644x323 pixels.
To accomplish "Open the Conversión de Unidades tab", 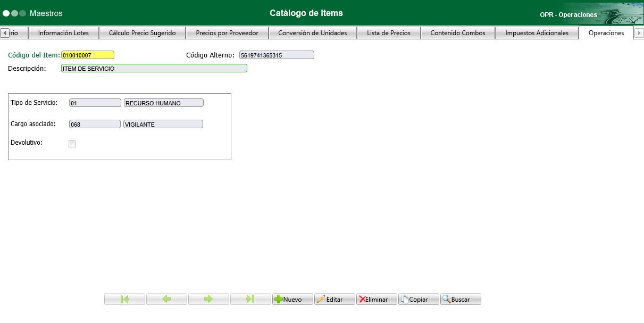I will pos(313,33).
